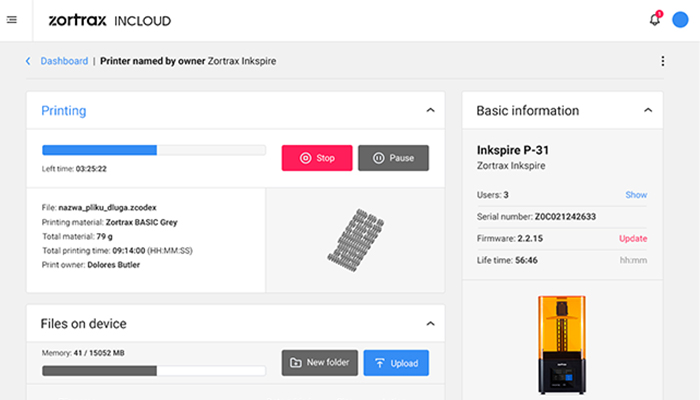Update the printer firmware
Viewport: 700px width, 400px height.
(633, 238)
